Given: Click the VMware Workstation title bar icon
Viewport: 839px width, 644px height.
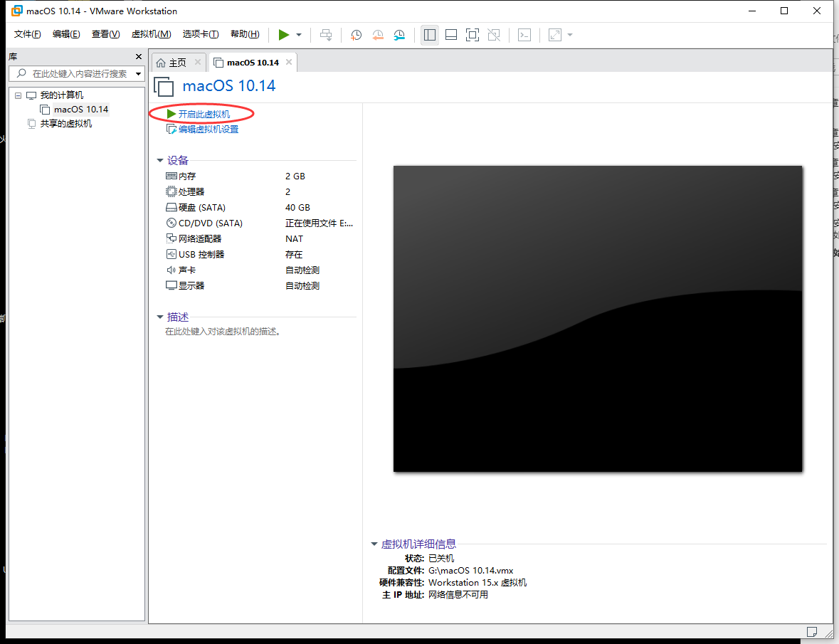Looking at the screenshot, I should point(17,11).
